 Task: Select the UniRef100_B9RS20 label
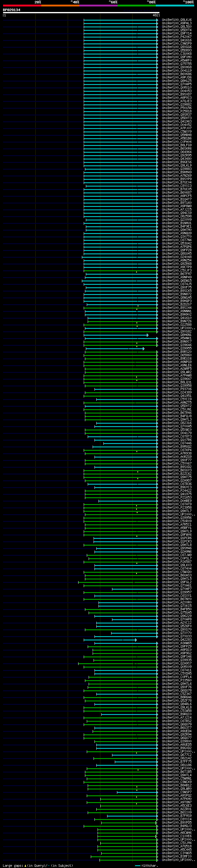tap(176, 352)
